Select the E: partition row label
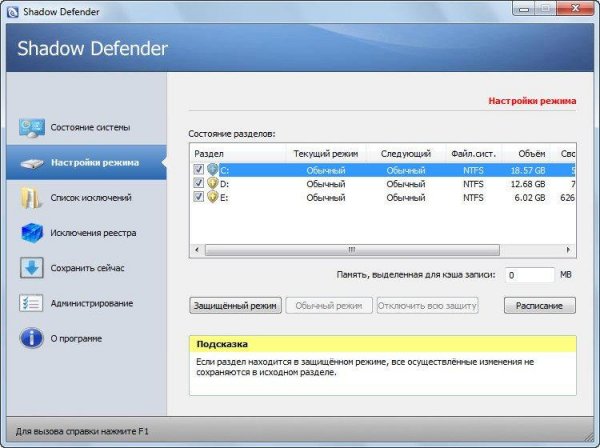The height and width of the screenshot is (448, 600). (224, 198)
